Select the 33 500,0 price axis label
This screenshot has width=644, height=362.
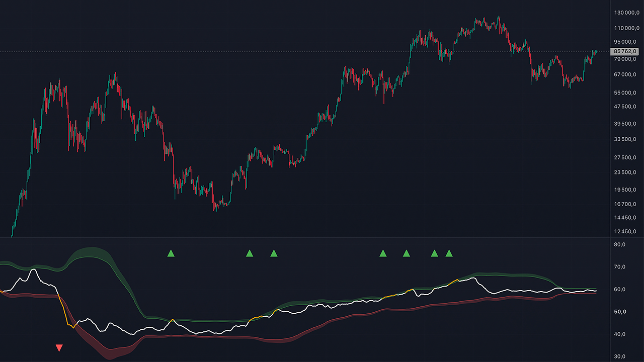(x=626, y=139)
